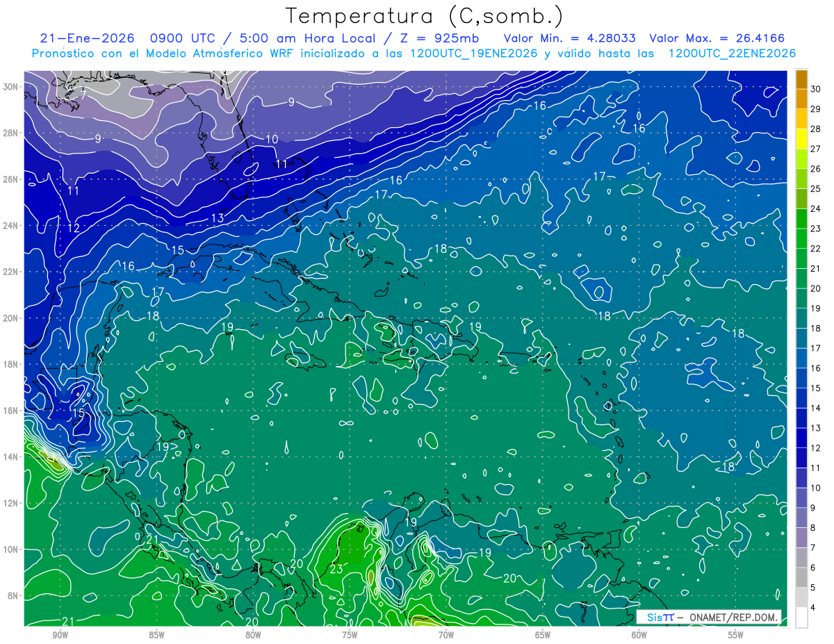The height and width of the screenshot is (644, 834).
Task: Click the yellow swatch between 27 and 28
Action: point(801,139)
